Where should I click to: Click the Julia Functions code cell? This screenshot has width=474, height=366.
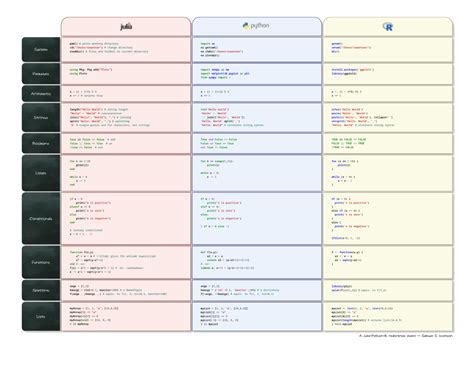[126, 262]
